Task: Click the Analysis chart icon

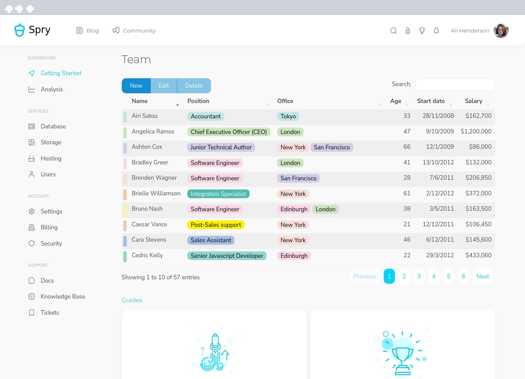Action: (31, 89)
